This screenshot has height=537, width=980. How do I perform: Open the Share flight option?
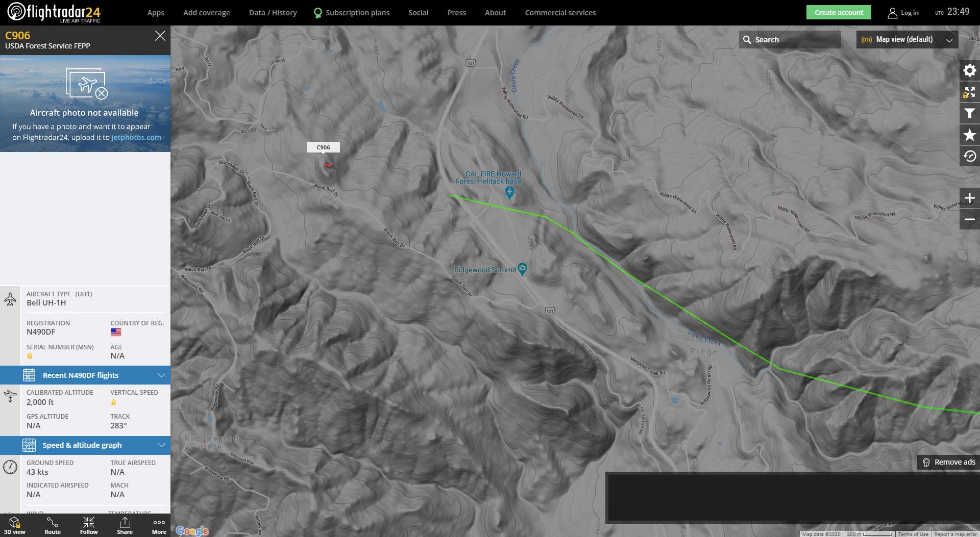click(x=125, y=525)
